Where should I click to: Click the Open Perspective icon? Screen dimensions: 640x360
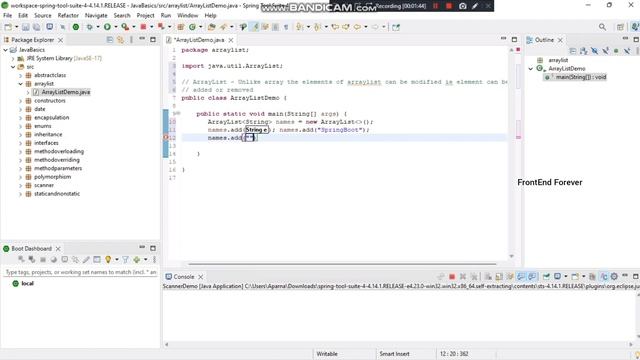coord(620,27)
